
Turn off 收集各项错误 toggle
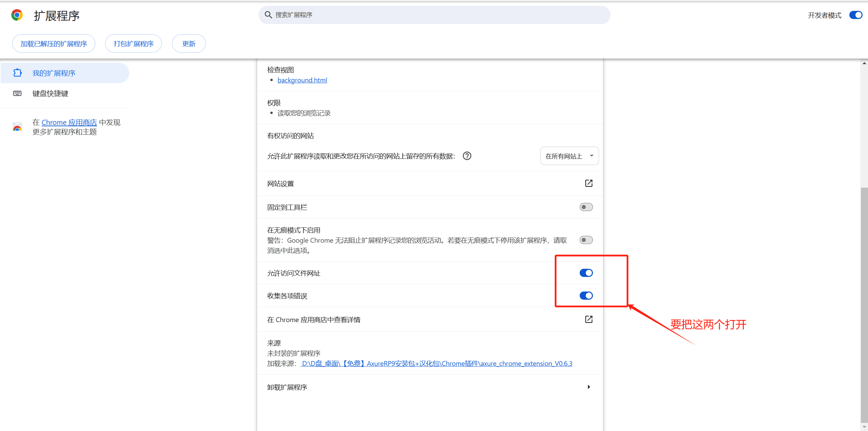point(586,296)
